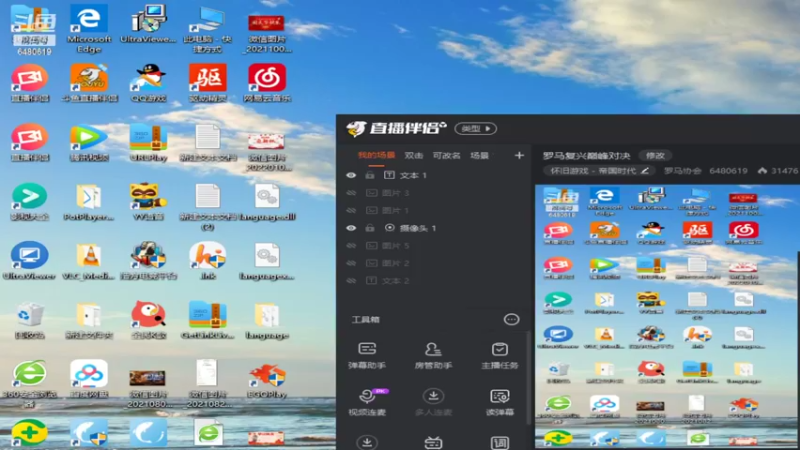
Task: Open the UltraViewer installer desktop icon
Action: [x=148, y=24]
